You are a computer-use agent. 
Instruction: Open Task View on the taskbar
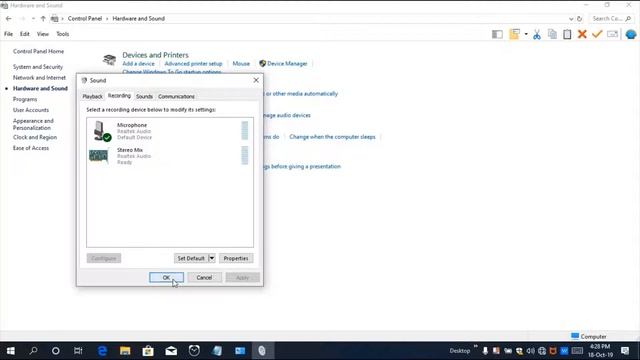78,351
